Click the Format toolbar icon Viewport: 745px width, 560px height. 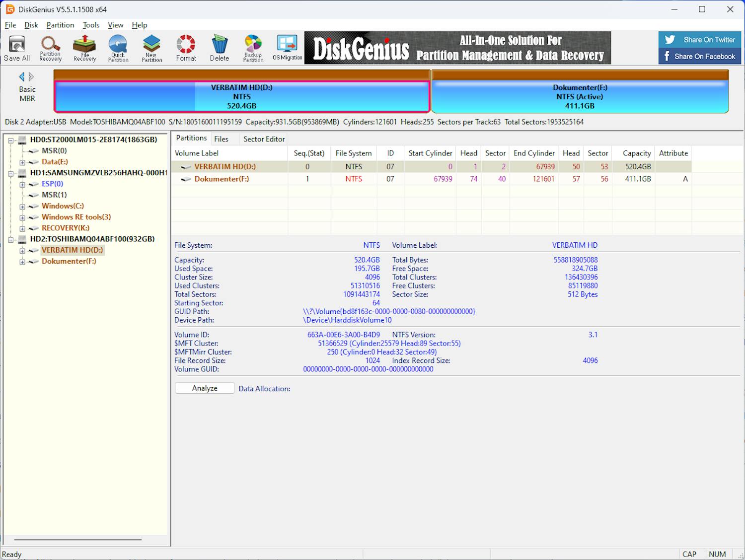(x=186, y=48)
